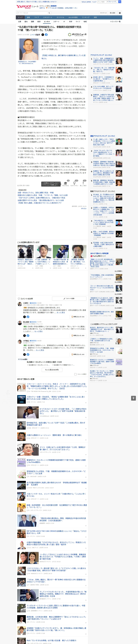
Task: Click 影山貴彦 commenter avatar
Action: (20, 323)
